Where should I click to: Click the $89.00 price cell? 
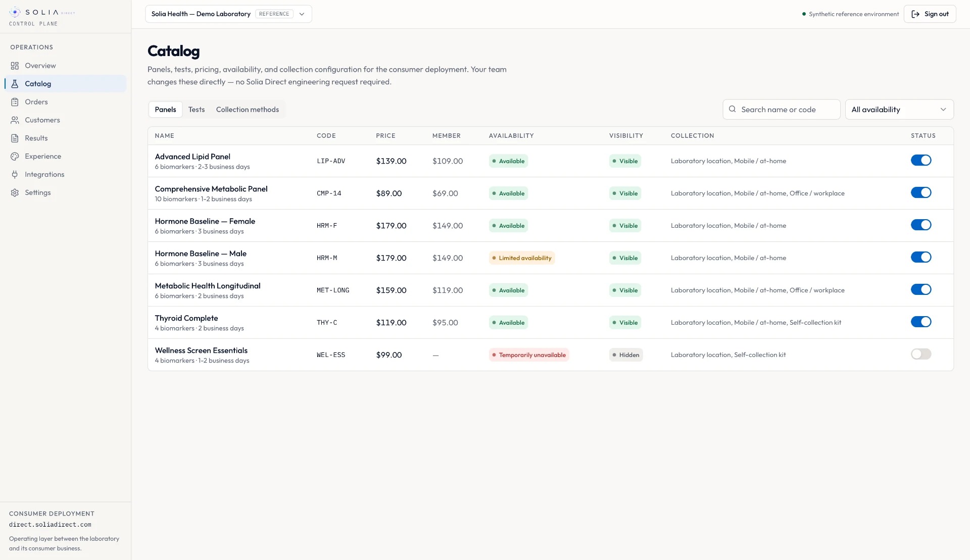(389, 193)
